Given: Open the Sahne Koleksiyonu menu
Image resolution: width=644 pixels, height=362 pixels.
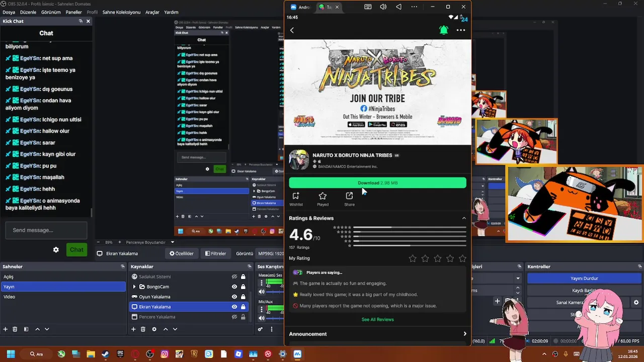Looking at the screenshot, I should point(121,12).
